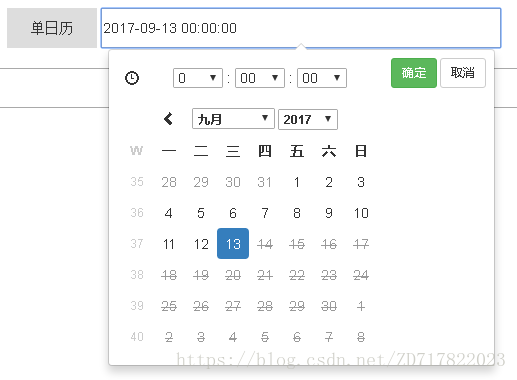
Task: Click week number 37
Action: coord(137,244)
